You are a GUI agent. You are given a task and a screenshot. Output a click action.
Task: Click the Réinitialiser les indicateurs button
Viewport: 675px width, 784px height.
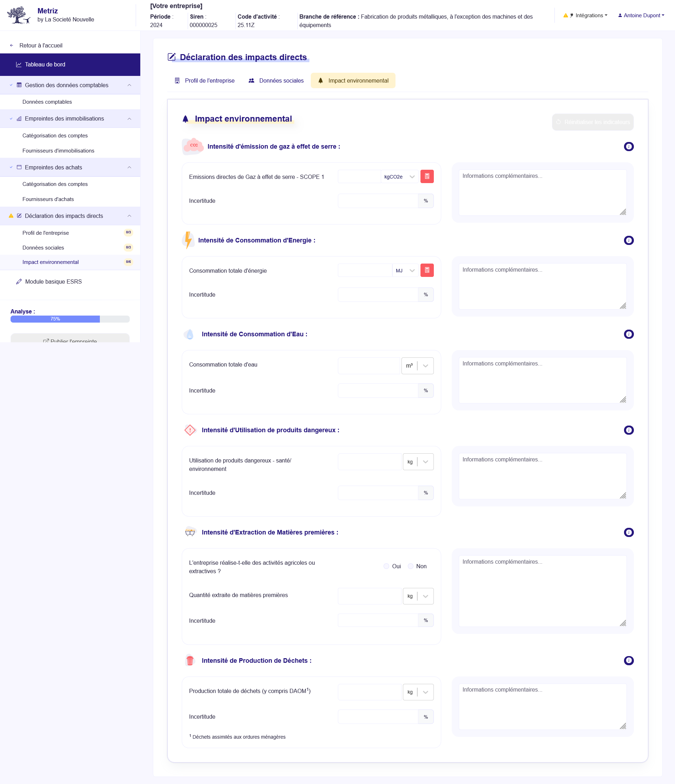tap(592, 122)
